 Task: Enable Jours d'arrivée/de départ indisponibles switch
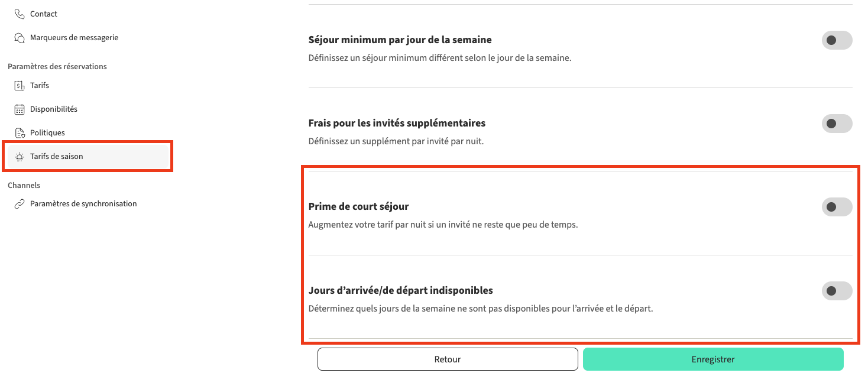point(837,291)
